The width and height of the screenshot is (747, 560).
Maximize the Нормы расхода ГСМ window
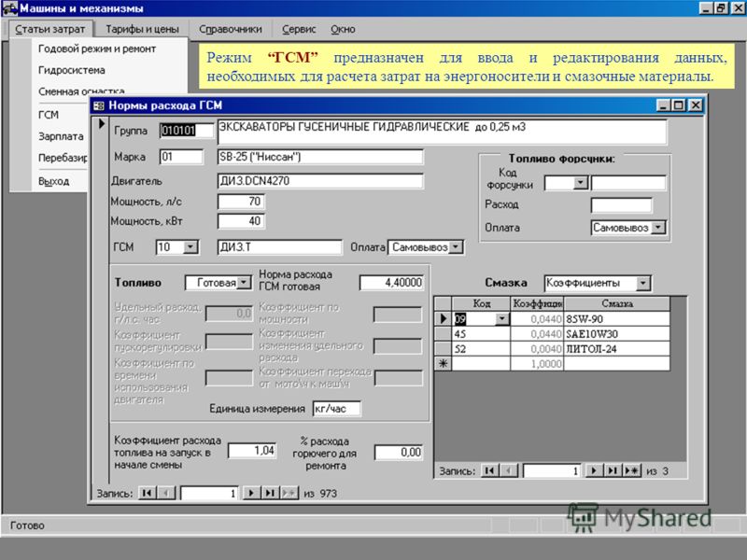pos(679,105)
